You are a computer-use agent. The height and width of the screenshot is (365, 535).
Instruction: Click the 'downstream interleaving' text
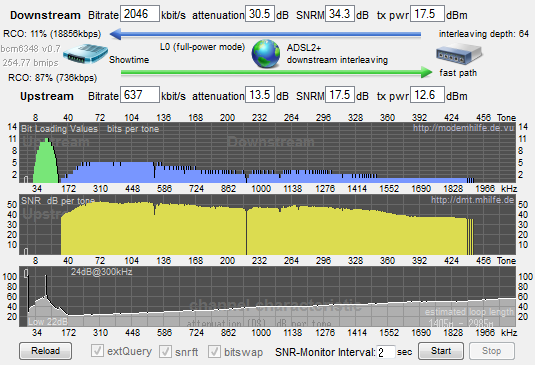(337, 60)
